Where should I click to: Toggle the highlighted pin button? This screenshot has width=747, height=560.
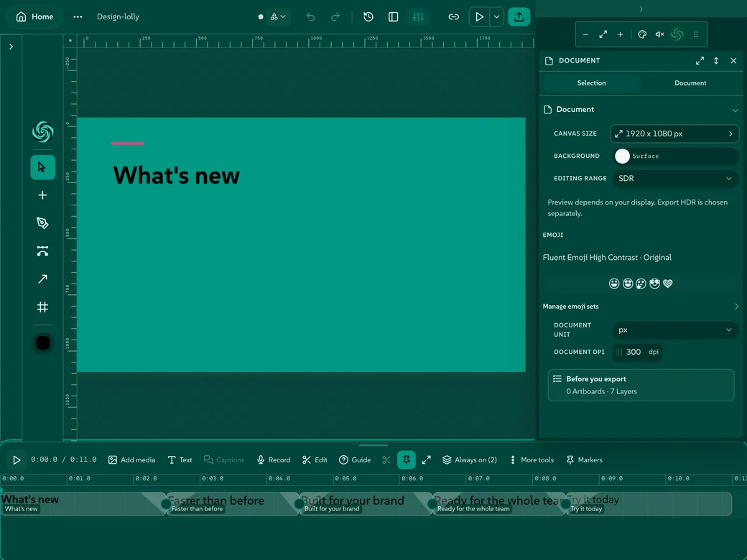(x=407, y=460)
